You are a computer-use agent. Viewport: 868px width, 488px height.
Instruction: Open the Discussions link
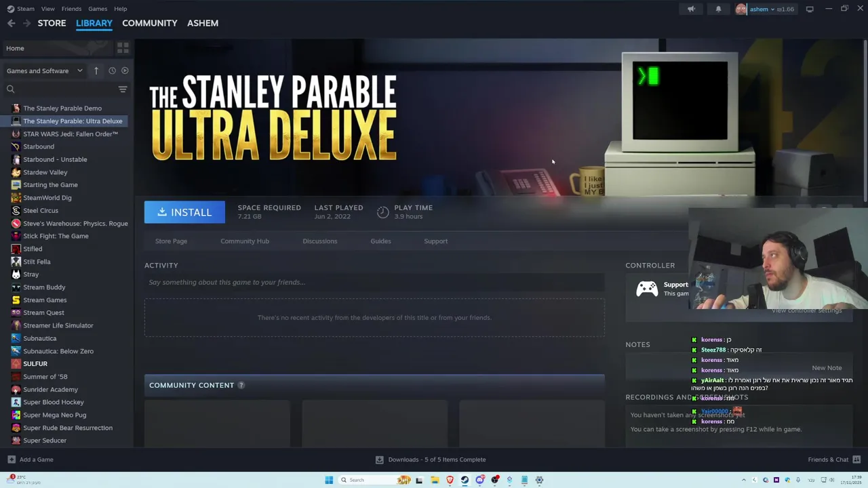pos(320,241)
